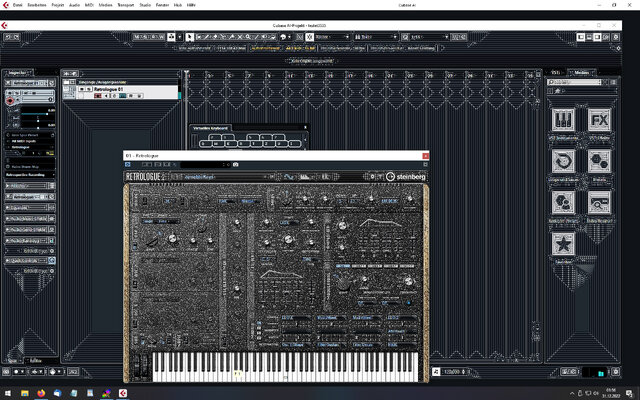The width and height of the screenshot is (640, 400).
Task: Select the Line tool
Action: pos(256,37)
